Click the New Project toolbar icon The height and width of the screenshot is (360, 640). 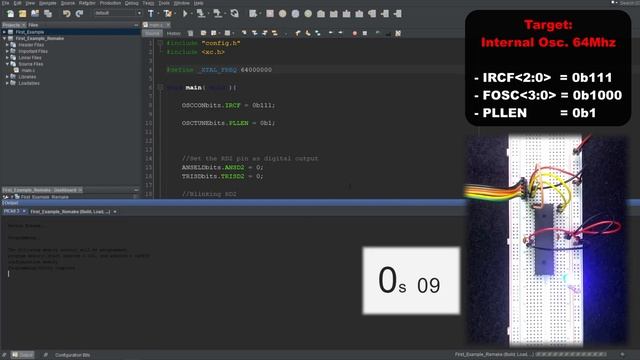pos(22,13)
